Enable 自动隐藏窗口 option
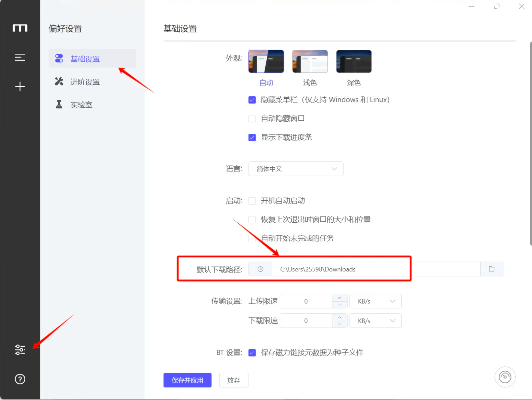Viewport: 532px width, 400px height. pos(252,119)
